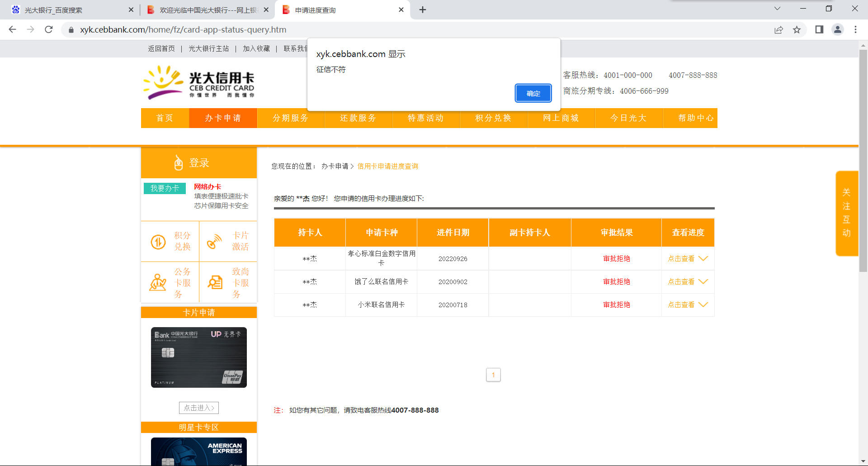The width and height of the screenshot is (868, 466).
Task: Go back to previous page in browser
Action: (x=12, y=29)
